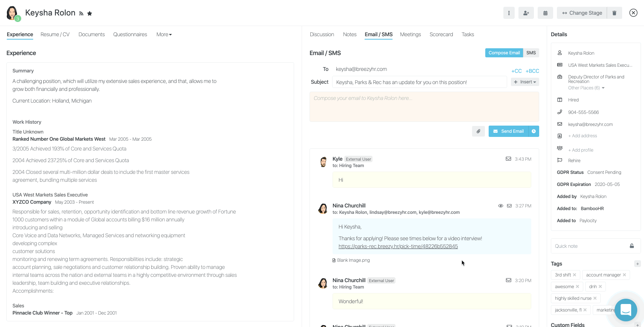644x327 pixels.
Task: Open the Tasks tab
Action: 468,34
